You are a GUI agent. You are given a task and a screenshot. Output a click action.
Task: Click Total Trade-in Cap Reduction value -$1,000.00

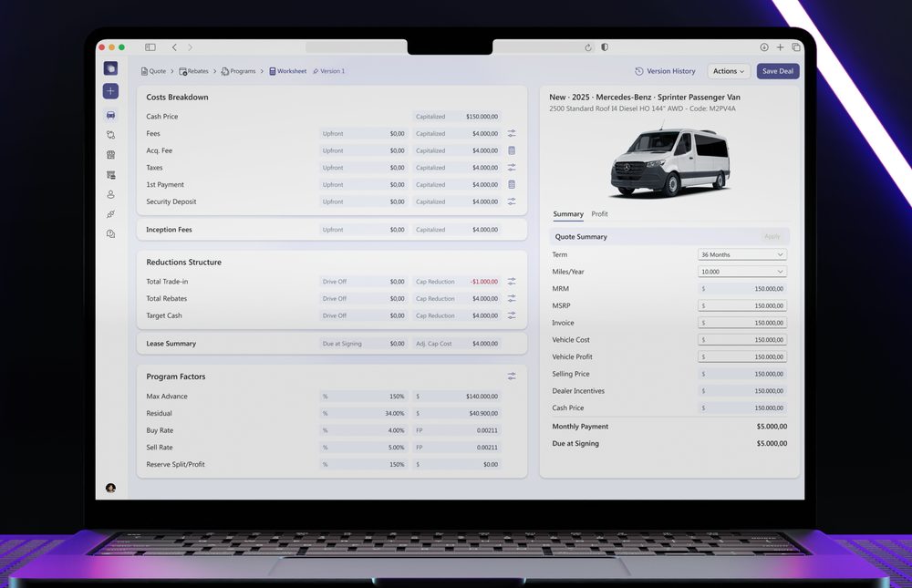(x=457, y=282)
